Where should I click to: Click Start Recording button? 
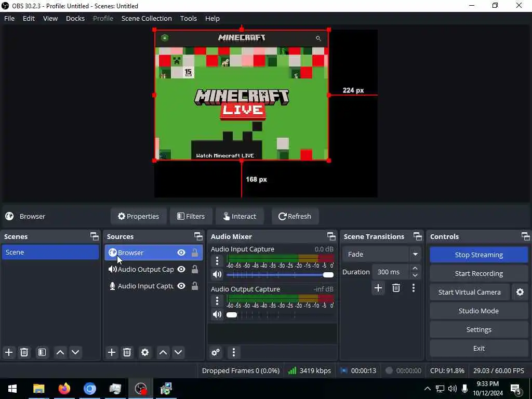tap(478, 273)
